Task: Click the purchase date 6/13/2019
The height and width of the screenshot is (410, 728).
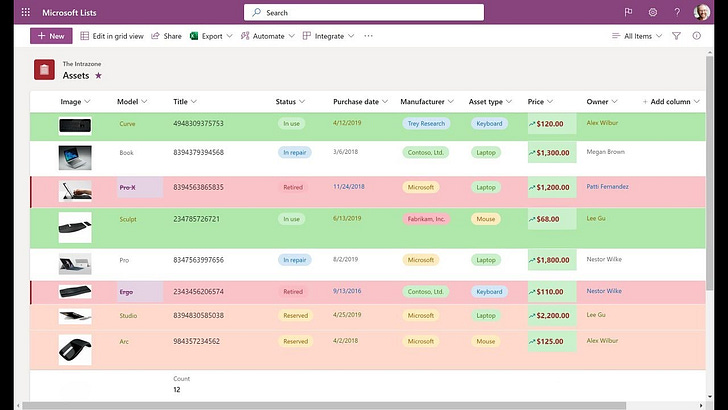Action: point(347,218)
